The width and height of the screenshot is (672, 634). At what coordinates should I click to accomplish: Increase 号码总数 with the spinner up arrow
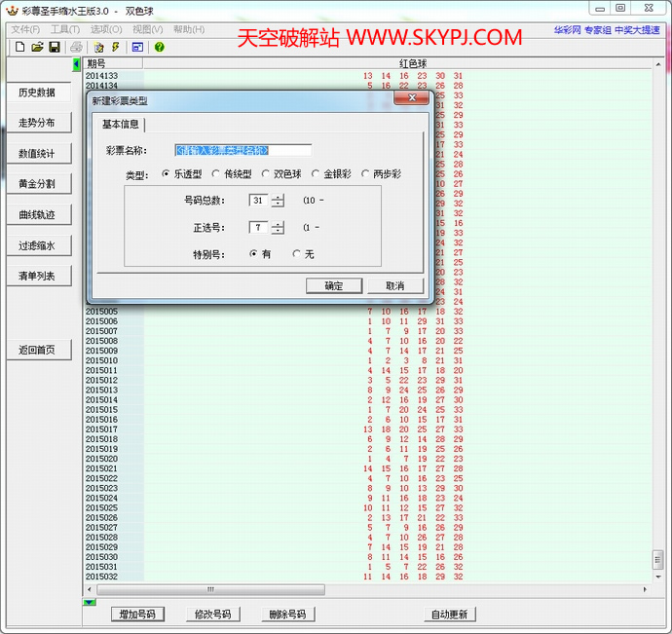coord(278,197)
